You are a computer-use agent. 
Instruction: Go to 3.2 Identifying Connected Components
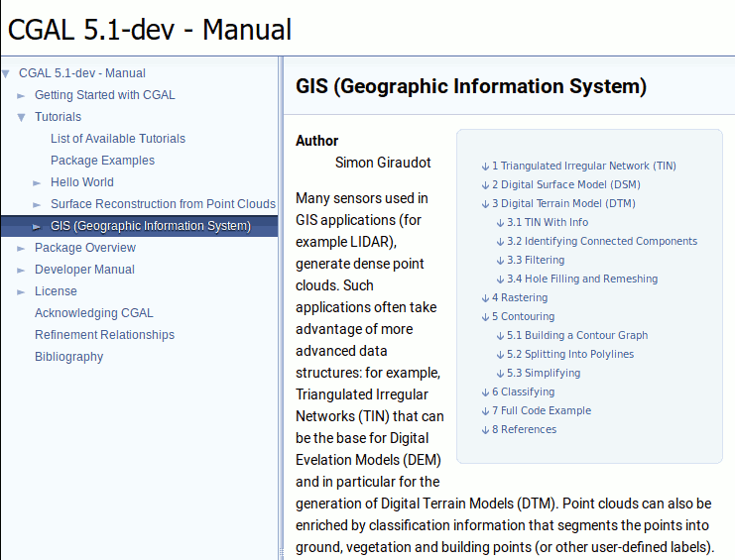602,241
